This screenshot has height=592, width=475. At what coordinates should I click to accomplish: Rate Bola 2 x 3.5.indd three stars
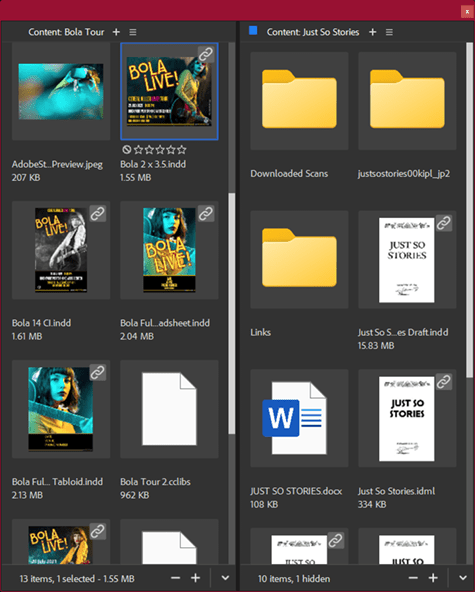point(160,150)
